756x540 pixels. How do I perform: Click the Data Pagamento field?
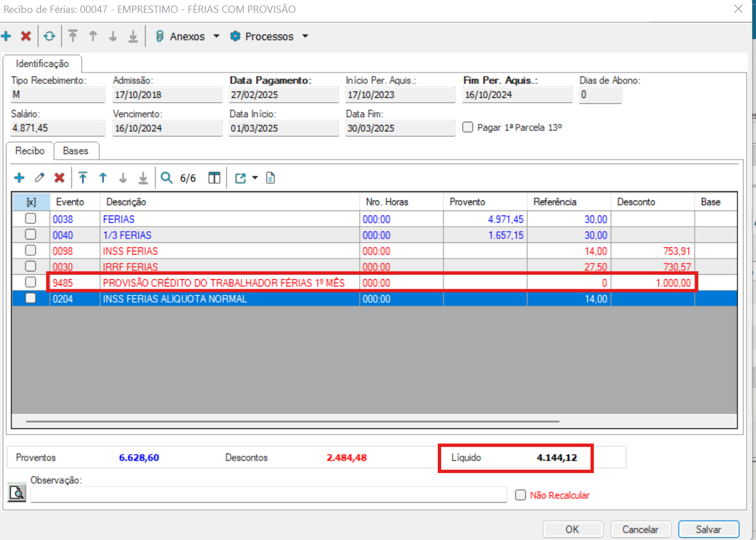tap(284, 95)
